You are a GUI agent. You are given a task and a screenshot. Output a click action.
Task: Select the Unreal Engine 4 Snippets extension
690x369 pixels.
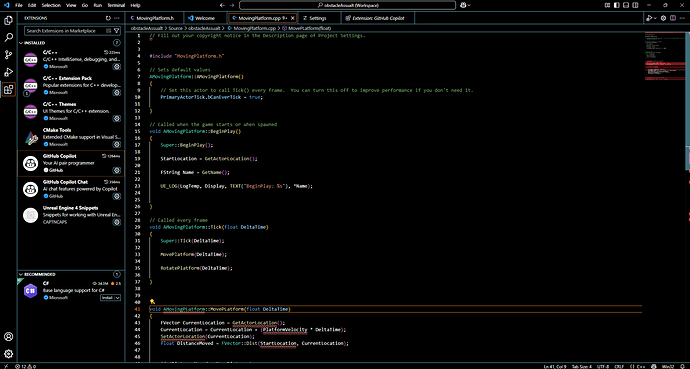tap(71, 215)
